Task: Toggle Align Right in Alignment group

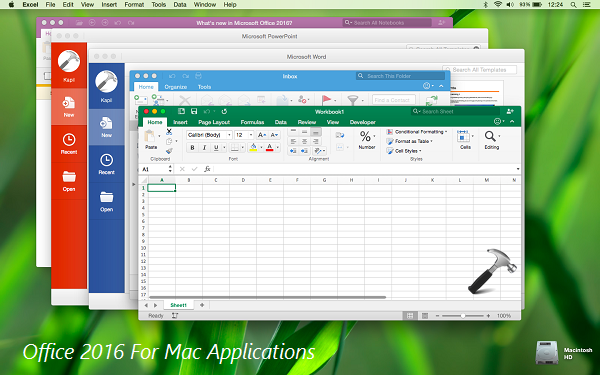Action: [316, 141]
